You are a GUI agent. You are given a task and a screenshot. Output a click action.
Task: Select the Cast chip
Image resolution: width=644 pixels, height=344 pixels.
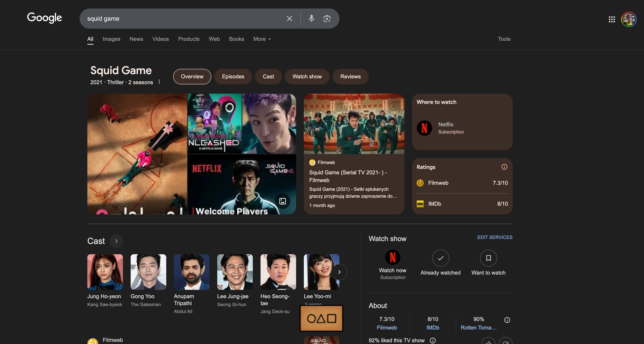[268, 76]
